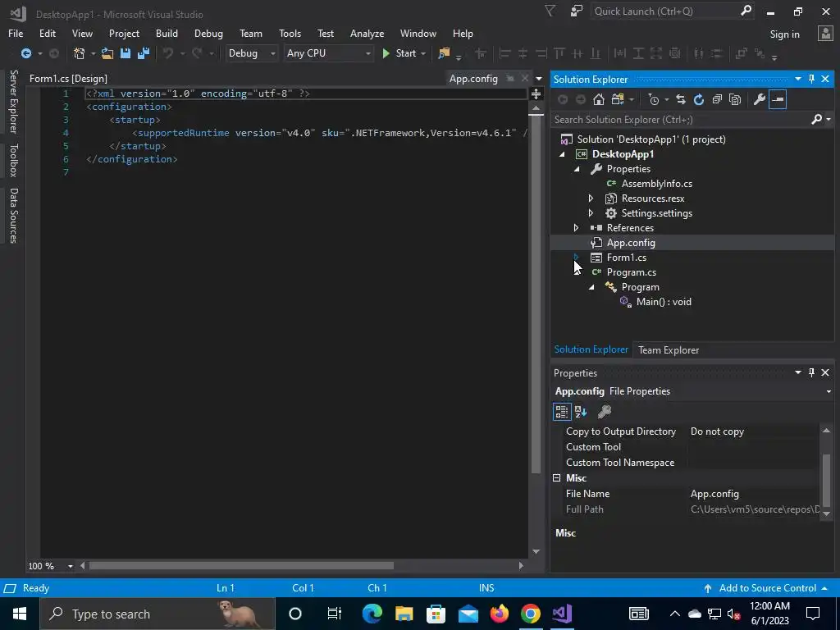The width and height of the screenshot is (840, 630).
Task: Click the Undo toolbar icon
Action: 168,53
